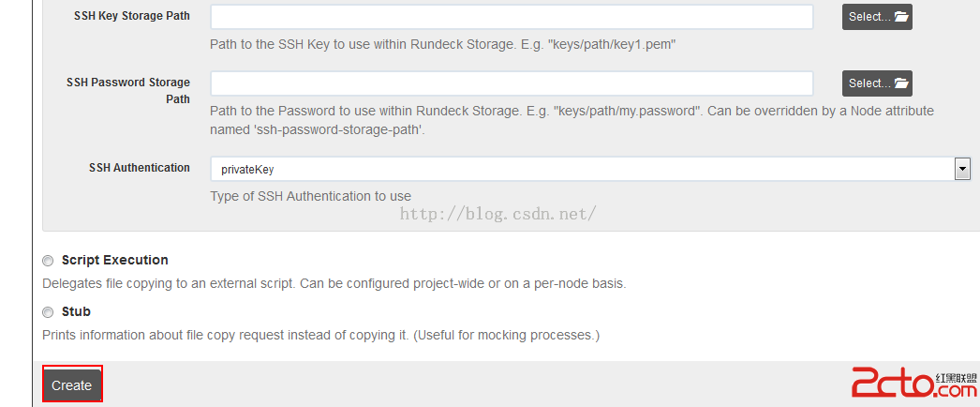
Task: Click the Stub option label
Action: [x=76, y=311]
